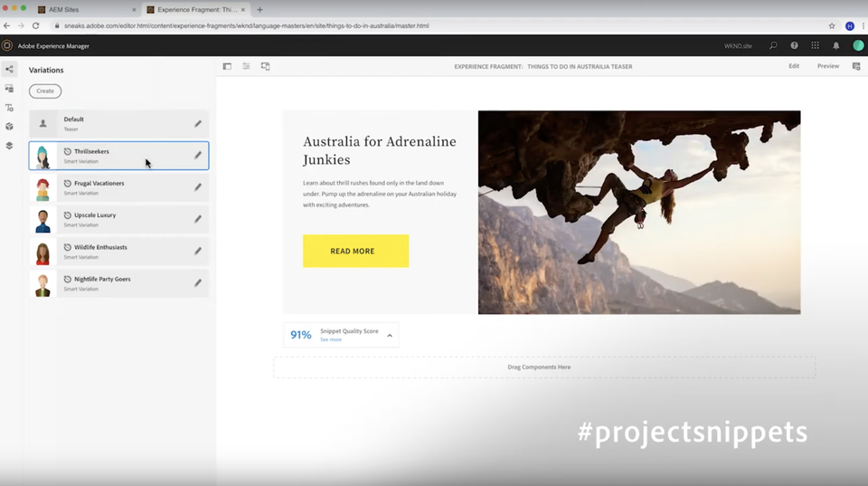The width and height of the screenshot is (868, 486).
Task: Click the Create variation button
Action: click(45, 91)
